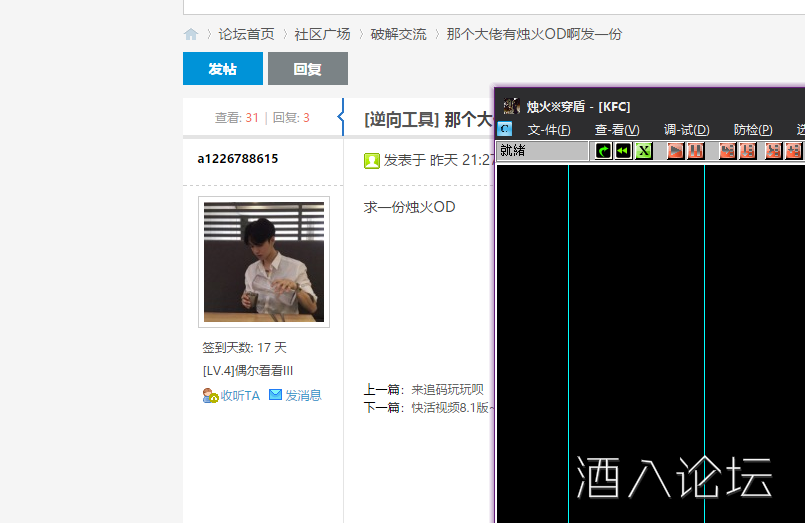Open the 调-试(D) menu in the debugger
The height and width of the screenshot is (523, 805).
point(686,130)
